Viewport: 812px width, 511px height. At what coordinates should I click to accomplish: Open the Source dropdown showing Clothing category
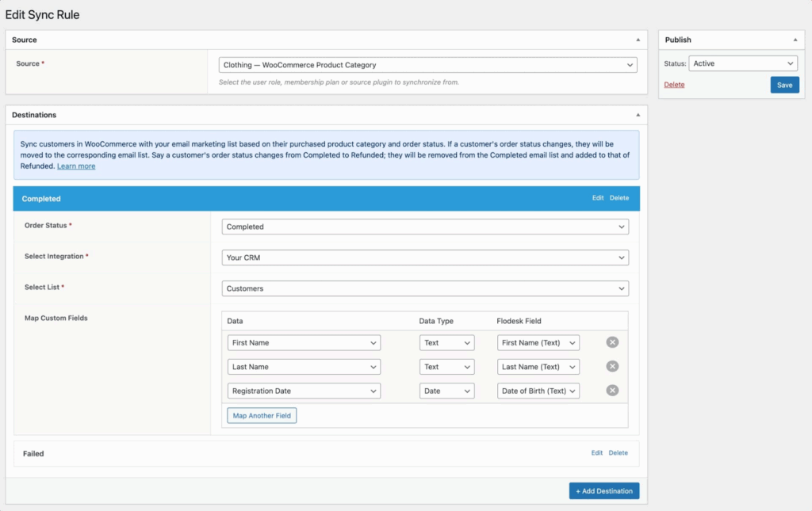pyautogui.click(x=428, y=64)
